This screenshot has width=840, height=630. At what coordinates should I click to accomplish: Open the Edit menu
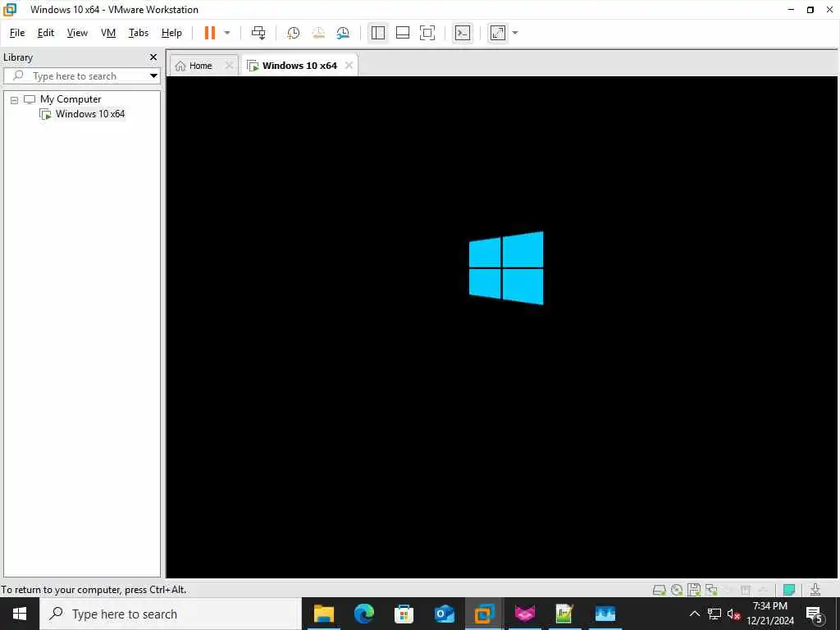pos(46,33)
